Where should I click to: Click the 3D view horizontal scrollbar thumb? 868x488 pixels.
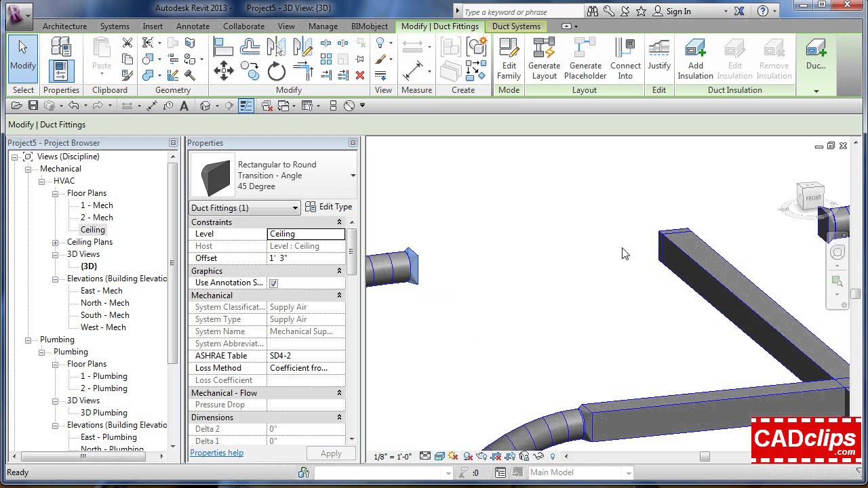pos(705,457)
